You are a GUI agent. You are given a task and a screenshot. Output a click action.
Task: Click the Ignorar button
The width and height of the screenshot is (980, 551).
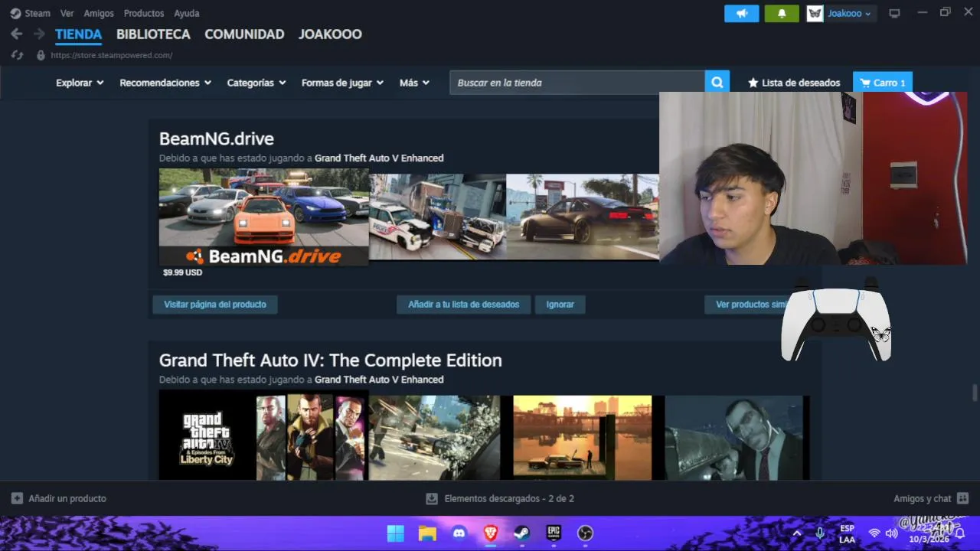(560, 305)
